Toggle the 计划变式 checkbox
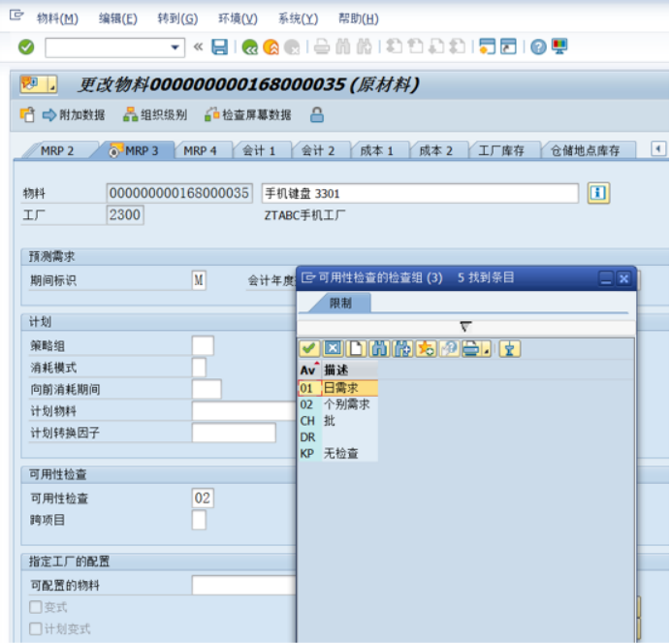 36,628
